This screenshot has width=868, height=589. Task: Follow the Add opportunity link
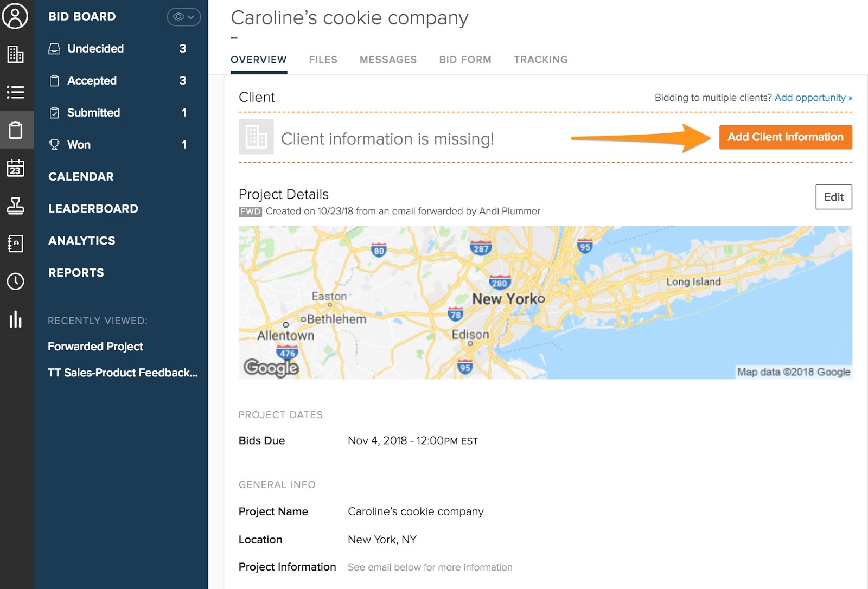click(x=812, y=98)
